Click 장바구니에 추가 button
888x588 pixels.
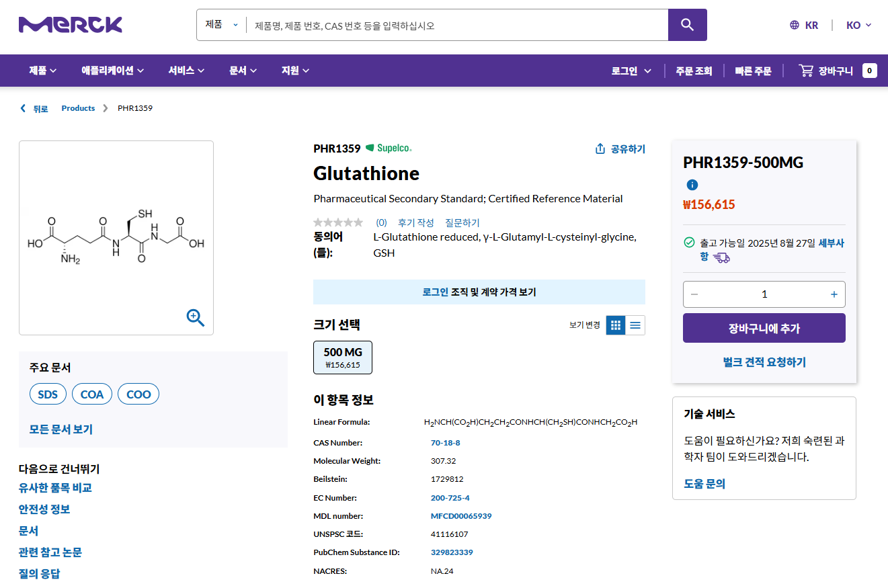764,328
